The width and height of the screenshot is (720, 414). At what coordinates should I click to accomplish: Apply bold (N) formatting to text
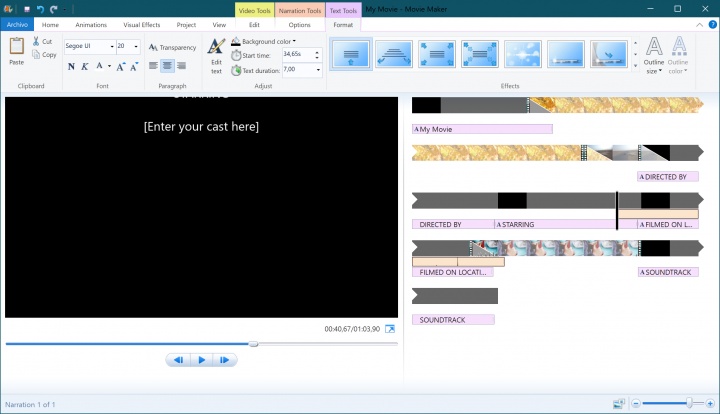(x=71, y=67)
